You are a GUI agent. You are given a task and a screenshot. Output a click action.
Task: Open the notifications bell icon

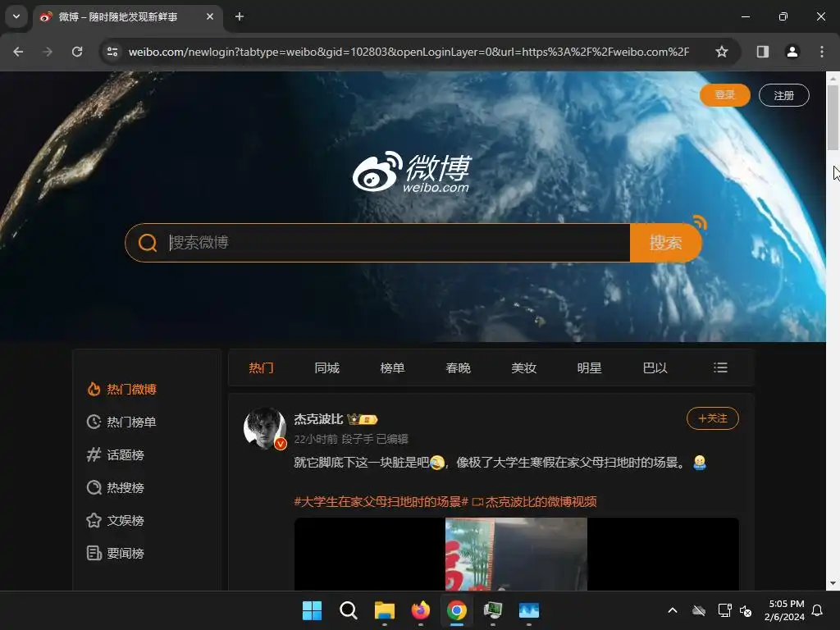click(x=818, y=610)
